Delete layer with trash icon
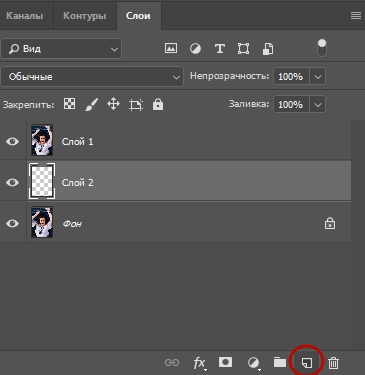The height and width of the screenshot is (375, 365). 333,363
